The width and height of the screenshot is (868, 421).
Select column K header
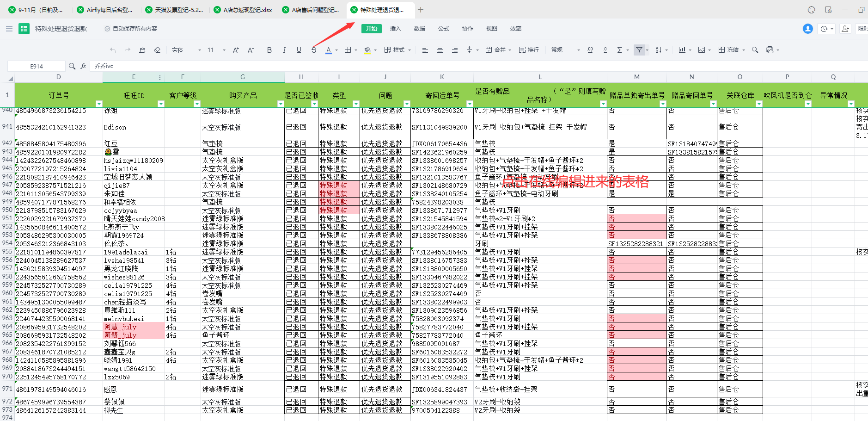coord(442,77)
